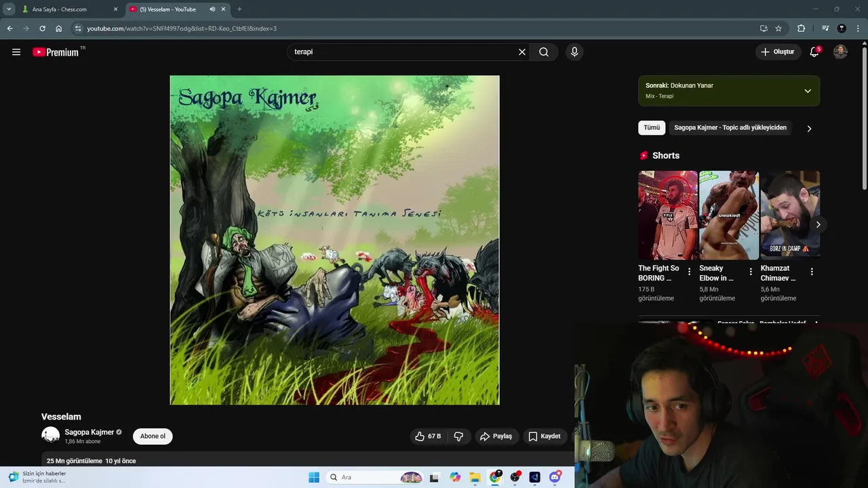Screen dimensions: 868x488
Task: Clear the search text with the X
Action: pos(522,52)
